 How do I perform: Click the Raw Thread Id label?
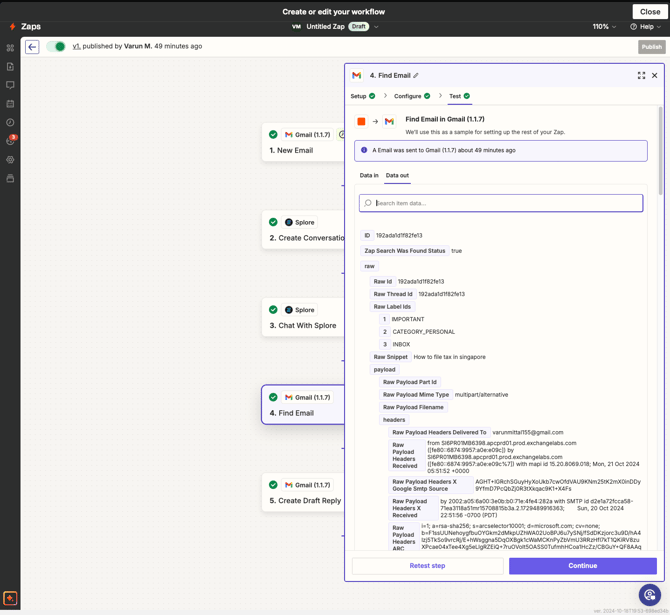tap(393, 294)
